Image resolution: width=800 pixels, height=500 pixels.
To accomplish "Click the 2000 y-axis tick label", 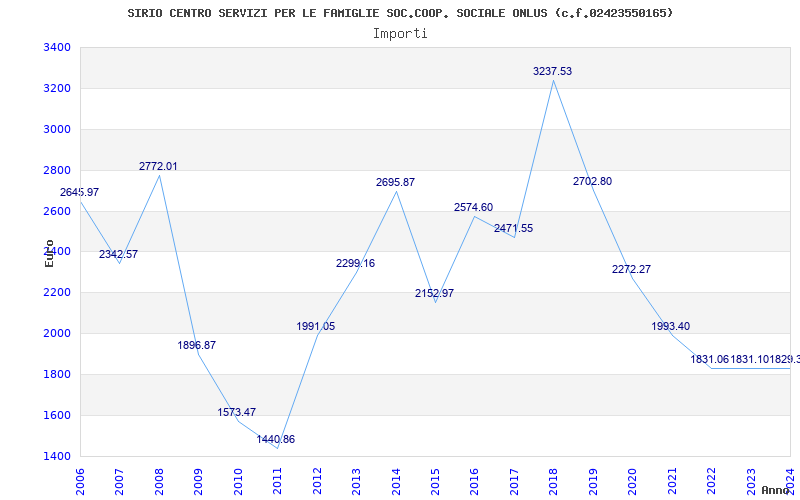I will click(57, 334).
